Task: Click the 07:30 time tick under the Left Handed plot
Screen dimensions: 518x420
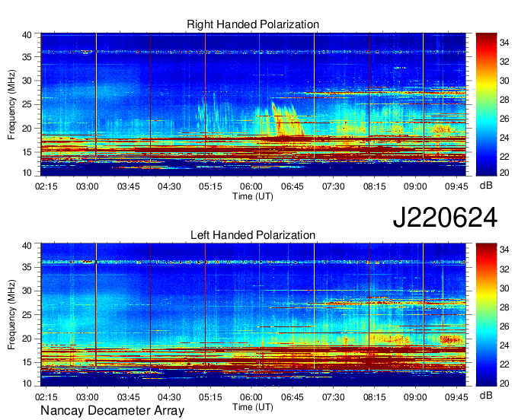Action: coord(333,397)
